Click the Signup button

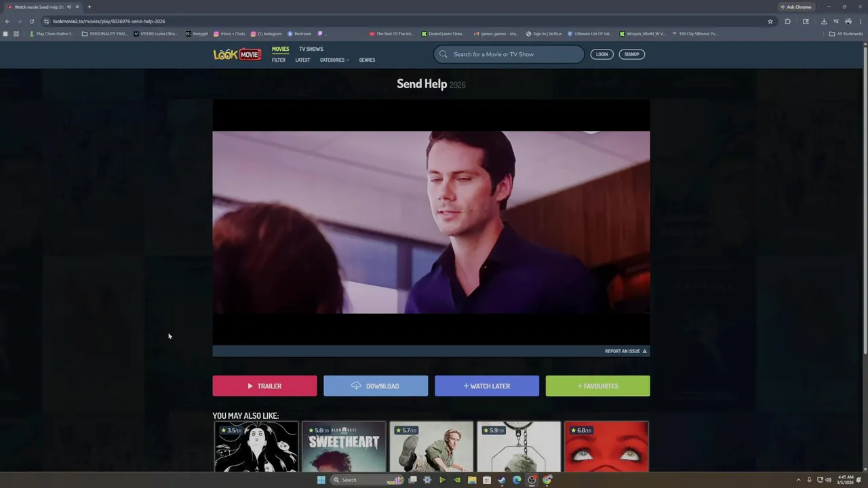(631, 54)
